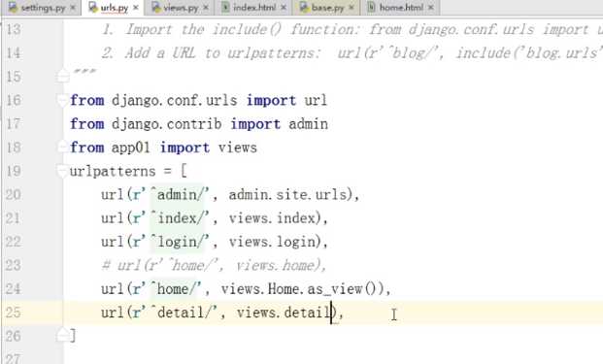Screen dimensions: 603x364
Task: Close the index.html tab
Action: click(x=284, y=8)
